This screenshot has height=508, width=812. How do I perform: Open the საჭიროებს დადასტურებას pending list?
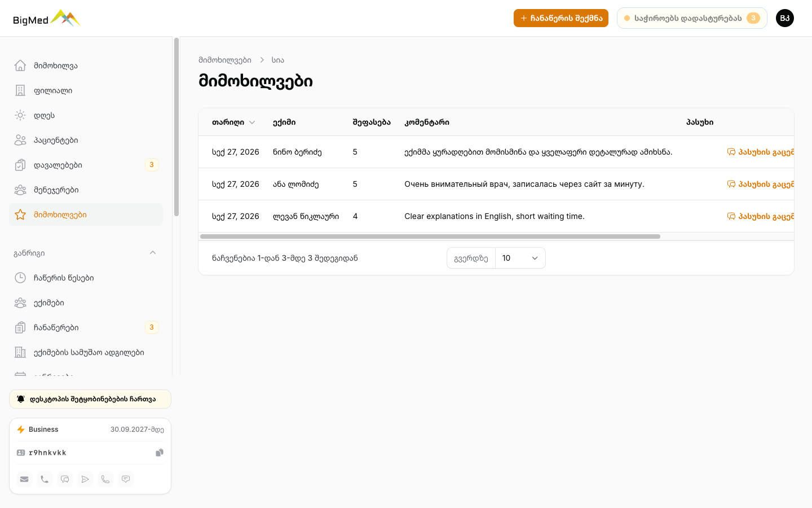click(x=692, y=18)
